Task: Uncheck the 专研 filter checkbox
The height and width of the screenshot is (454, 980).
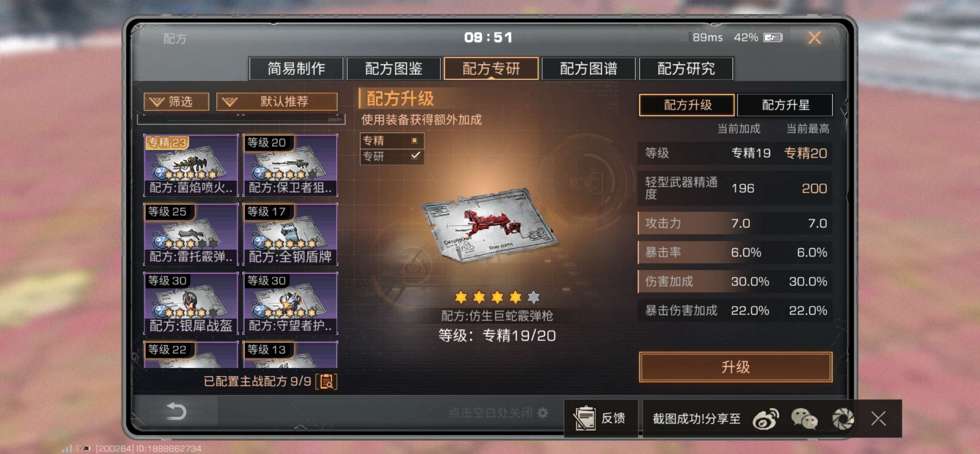Action: (x=415, y=156)
